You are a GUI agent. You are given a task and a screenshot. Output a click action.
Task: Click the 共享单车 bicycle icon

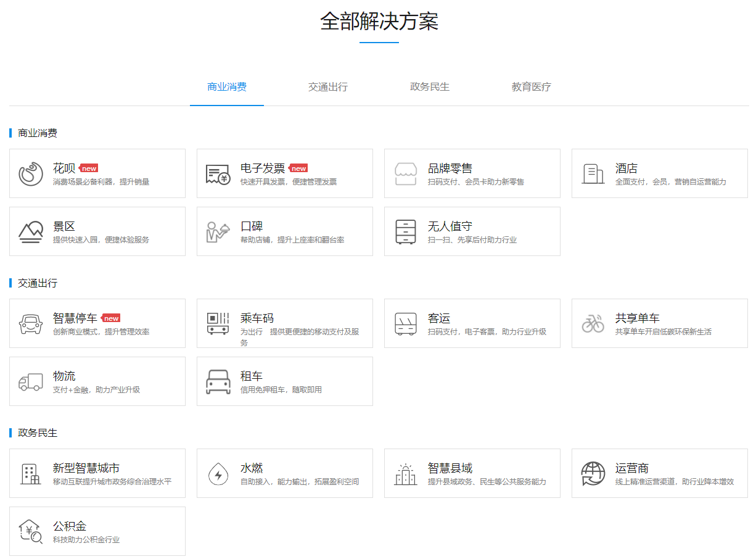[593, 324]
